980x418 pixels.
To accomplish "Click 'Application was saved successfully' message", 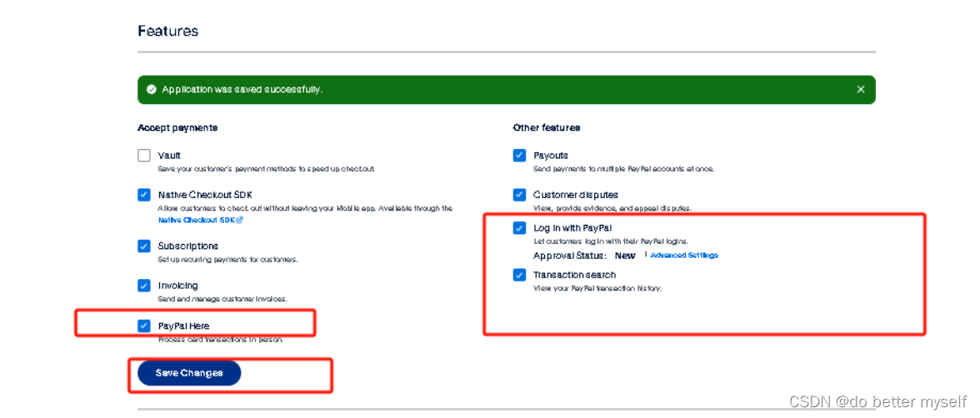I will point(242,89).
